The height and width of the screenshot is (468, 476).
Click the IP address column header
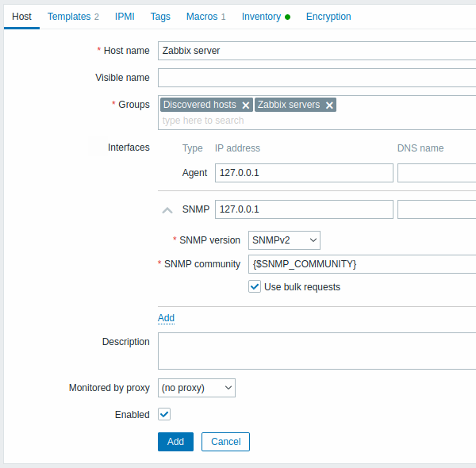click(237, 148)
